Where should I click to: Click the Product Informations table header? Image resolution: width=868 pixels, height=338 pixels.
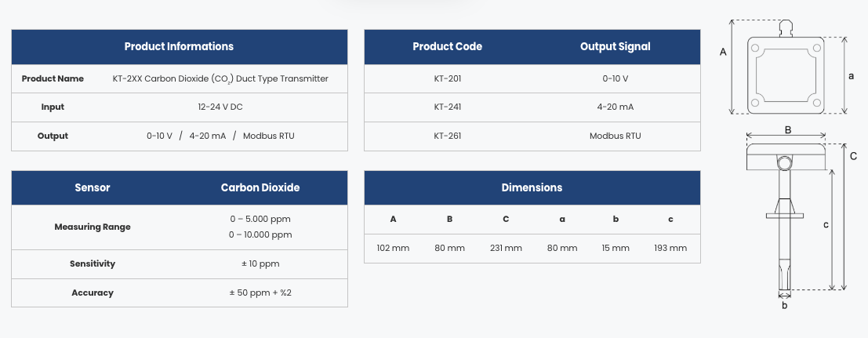coord(179,47)
